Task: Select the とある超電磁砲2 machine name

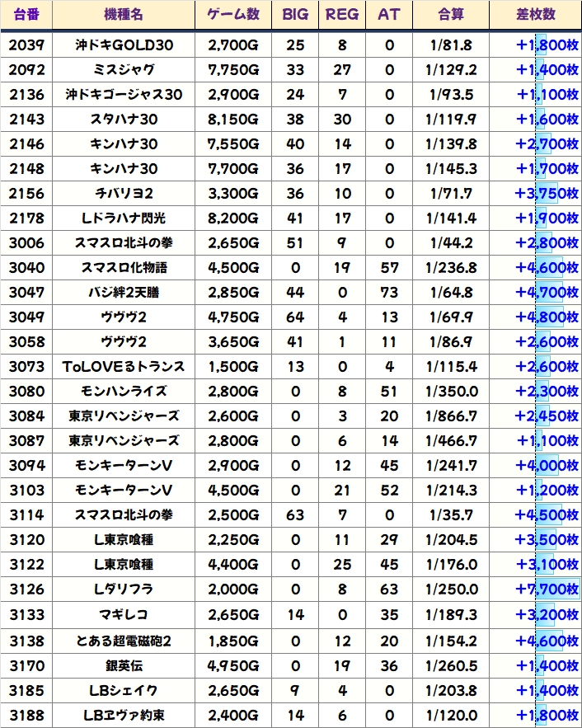Action: pos(123,639)
